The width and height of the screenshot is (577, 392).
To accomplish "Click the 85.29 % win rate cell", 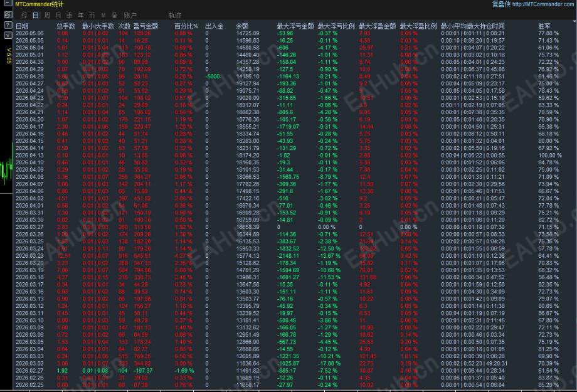I will [x=548, y=385].
